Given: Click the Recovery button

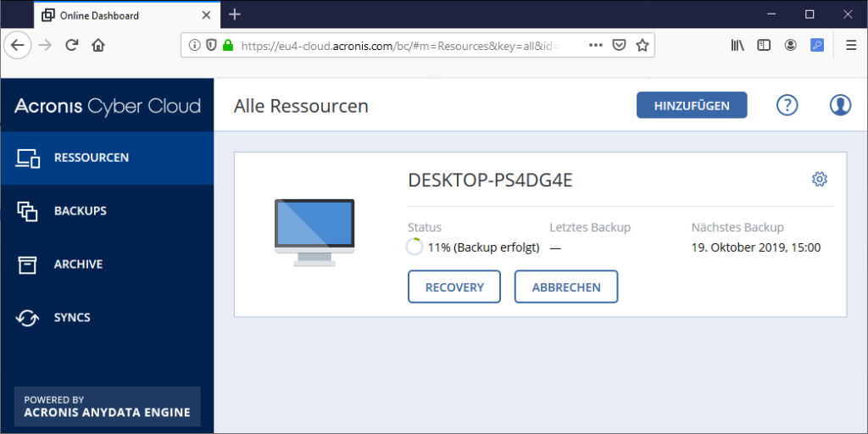Looking at the screenshot, I should coord(454,287).
